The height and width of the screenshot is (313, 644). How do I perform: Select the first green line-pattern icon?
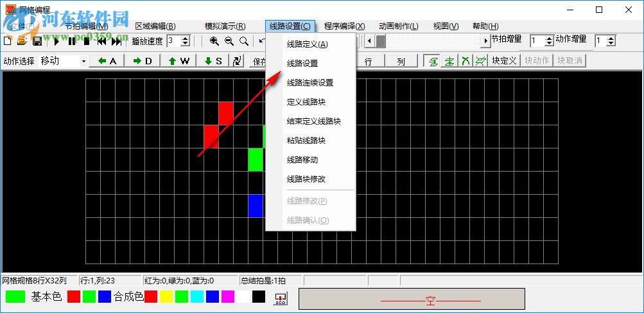[433, 61]
